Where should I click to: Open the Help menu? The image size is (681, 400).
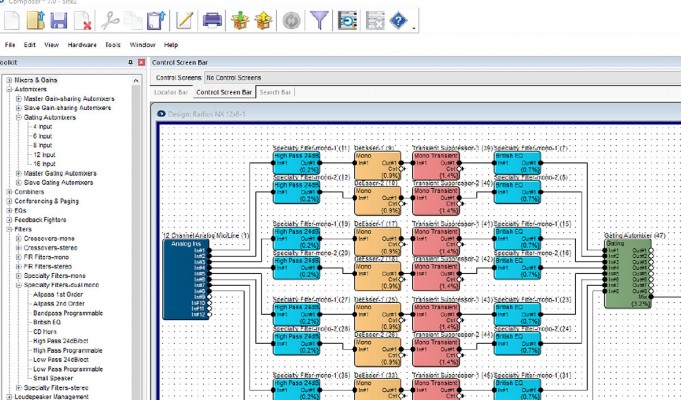[x=171, y=45]
